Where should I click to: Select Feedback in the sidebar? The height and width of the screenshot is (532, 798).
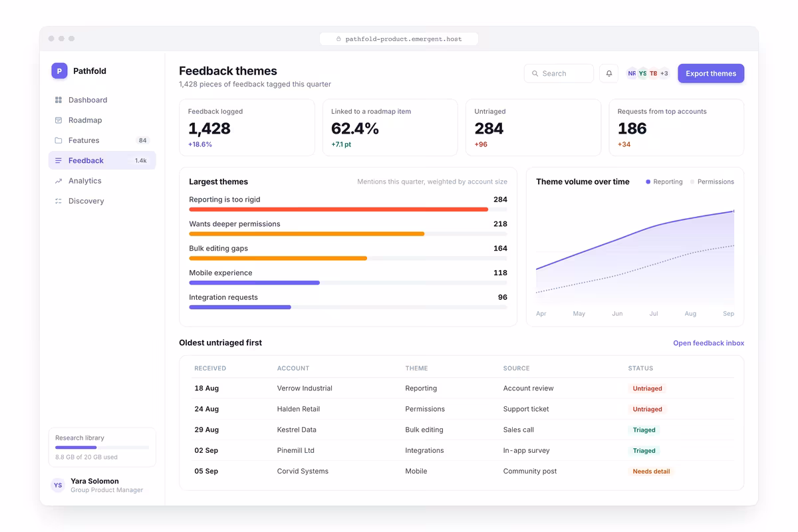click(102, 160)
